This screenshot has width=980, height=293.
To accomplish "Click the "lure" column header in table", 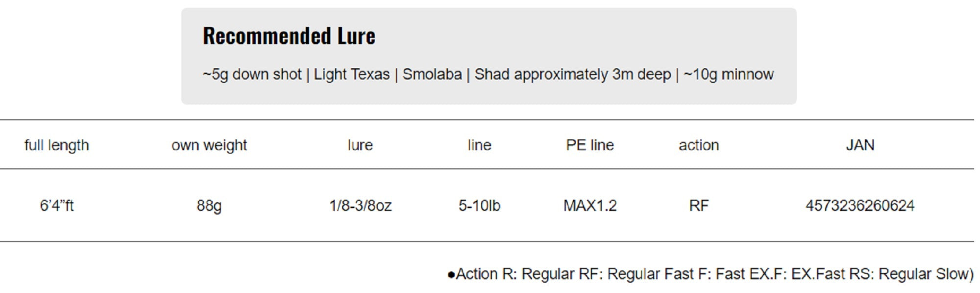I will [360, 145].
